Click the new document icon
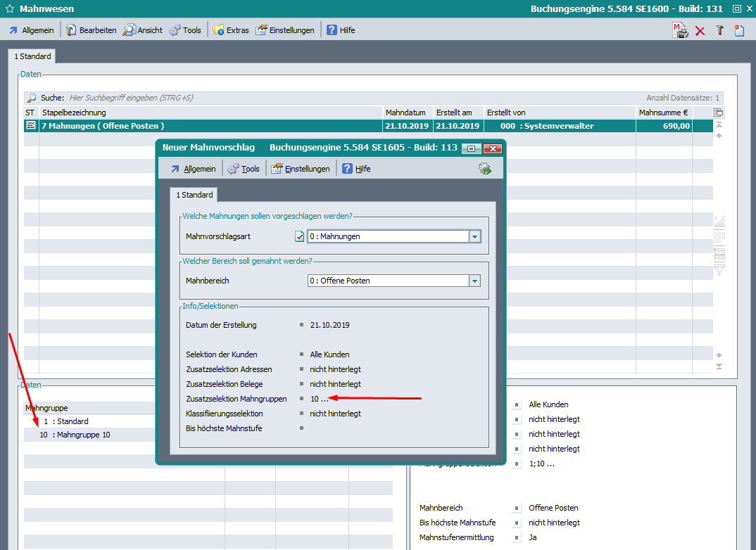Viewport: 756px width, 550px height. click(x=738, y=30)
